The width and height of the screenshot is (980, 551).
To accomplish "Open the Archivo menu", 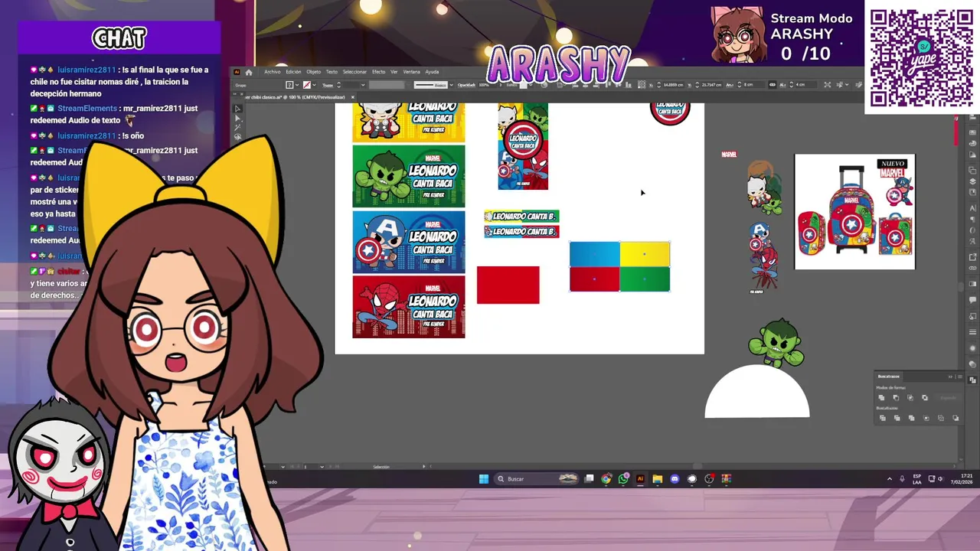I will (x=272, y=72).
